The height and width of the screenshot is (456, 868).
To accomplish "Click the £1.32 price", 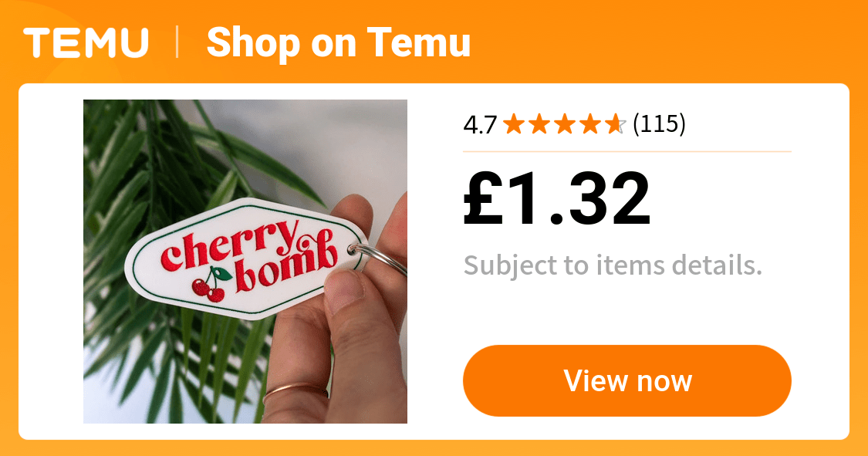I will (556, 199).
